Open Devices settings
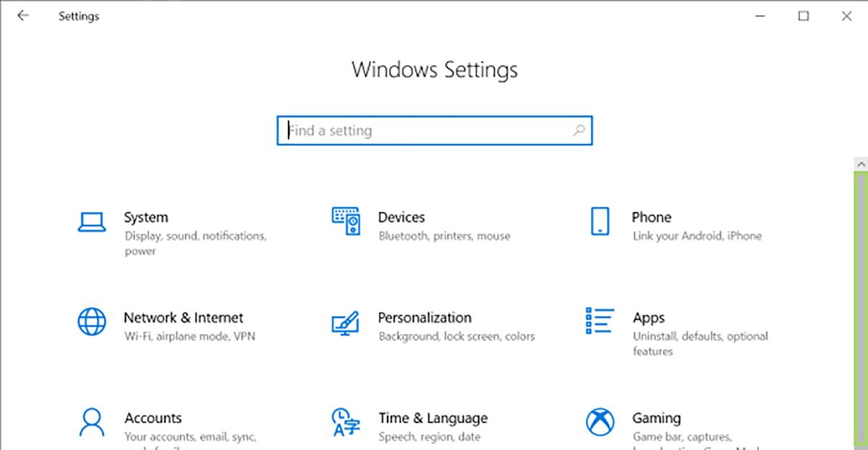868x450 pixels. click(x=401, y=217)
